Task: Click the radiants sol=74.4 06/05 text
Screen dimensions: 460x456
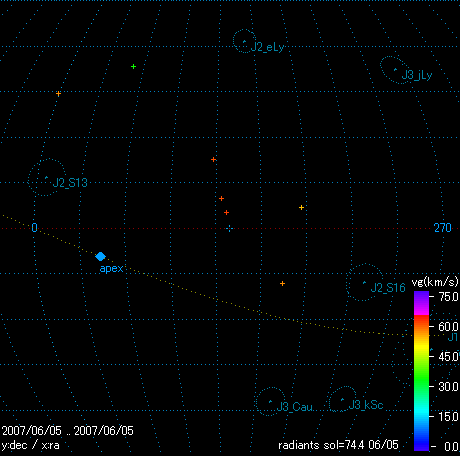Action: 338,445
